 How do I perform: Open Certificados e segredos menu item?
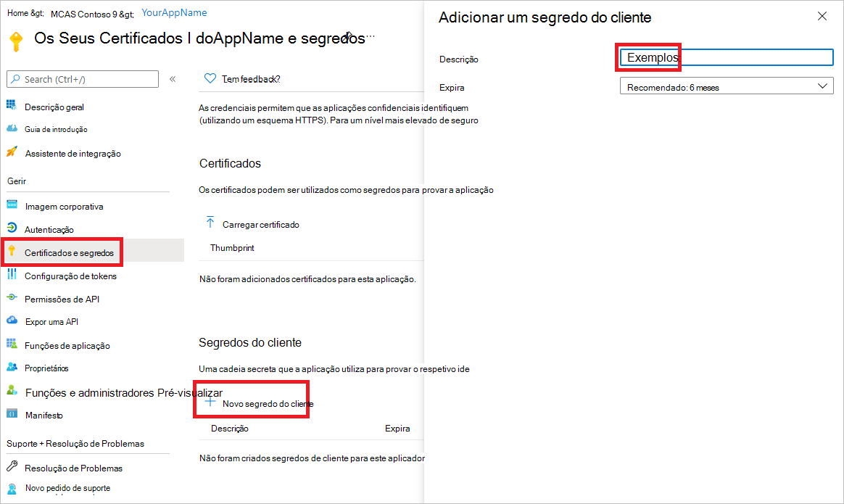pos(69,253)
